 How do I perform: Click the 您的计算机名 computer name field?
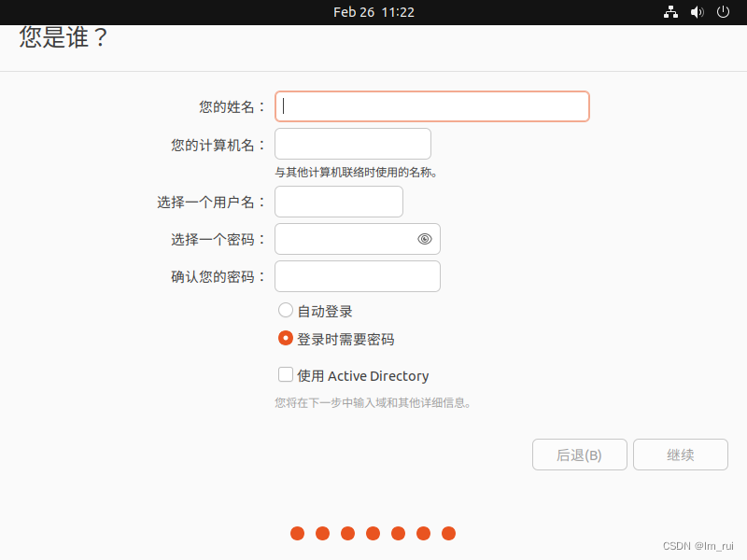click(x=353, y=144)
